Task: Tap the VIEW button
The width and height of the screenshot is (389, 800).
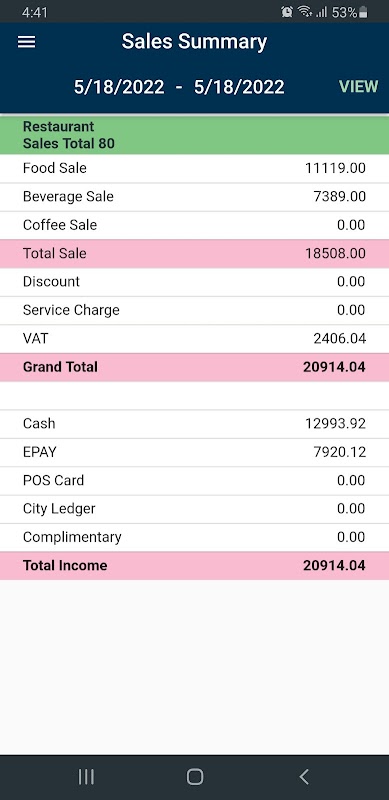Action: (358, 87)
